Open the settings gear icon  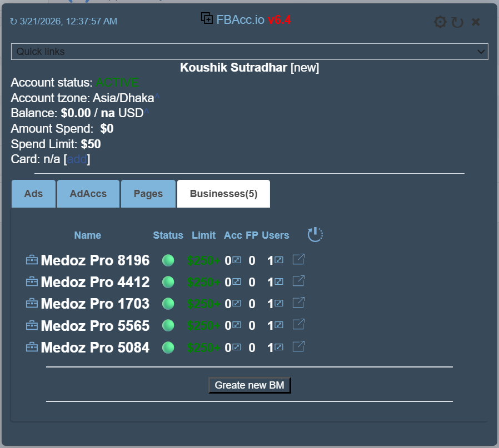(x=440, y=22)
